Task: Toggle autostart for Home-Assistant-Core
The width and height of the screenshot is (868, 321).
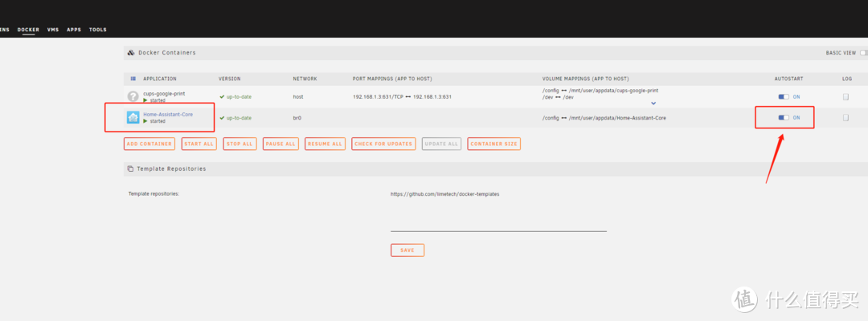Action: coord(784,118)
